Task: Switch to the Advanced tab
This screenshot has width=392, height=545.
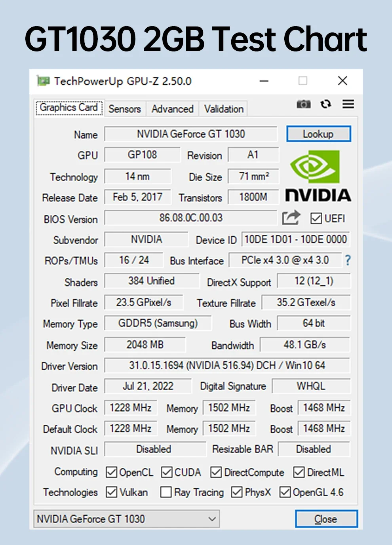Action: click(x=173, y=109)
